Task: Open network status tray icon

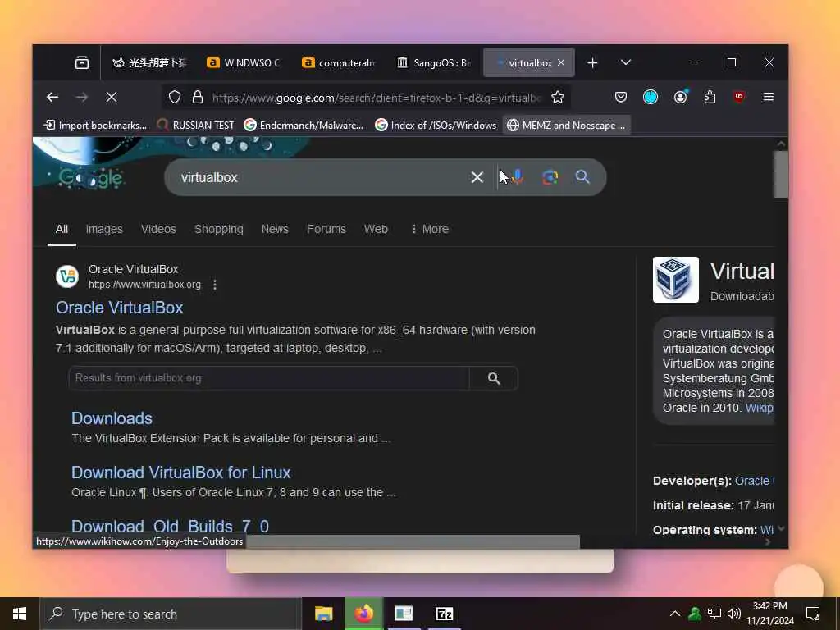Action: pos(714,614)
